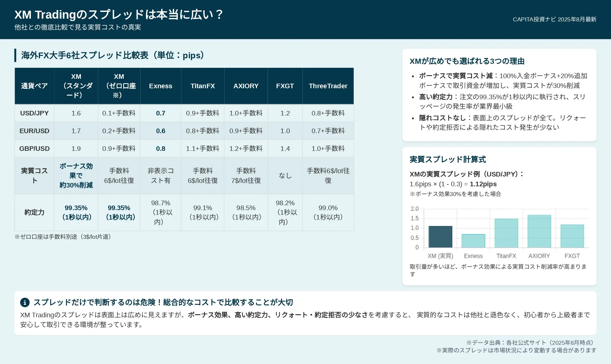611x364 pixels.
Task: Click FXGT 実質コスト cell なし
Action: 285,176
